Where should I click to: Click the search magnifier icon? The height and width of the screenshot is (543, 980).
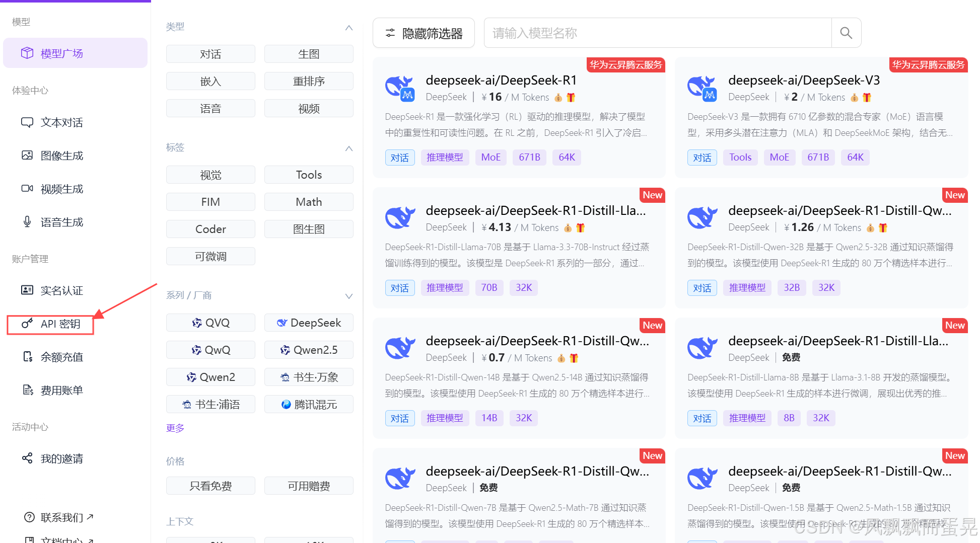pos(846,33)
